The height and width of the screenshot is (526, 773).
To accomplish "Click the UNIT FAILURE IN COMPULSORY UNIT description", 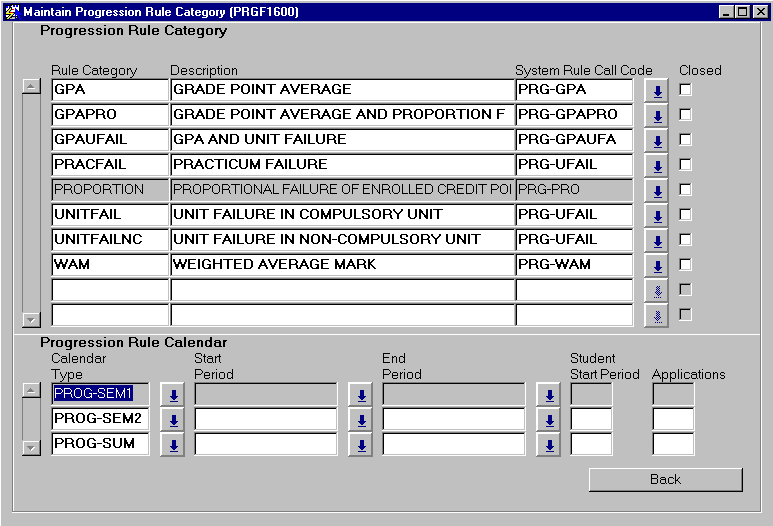I will [340, 215].
